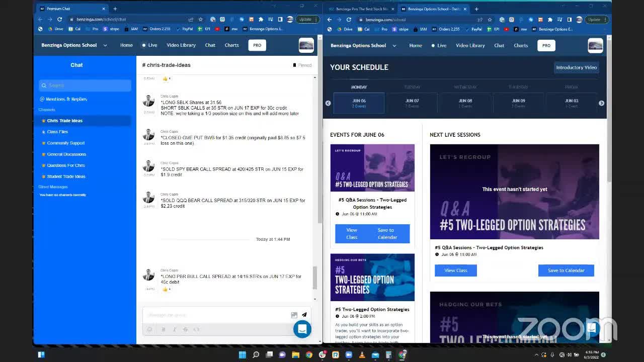Screen dimensions: 644x362
Task: Open user avatar in right Benzinga header
Action: [595, 45]
